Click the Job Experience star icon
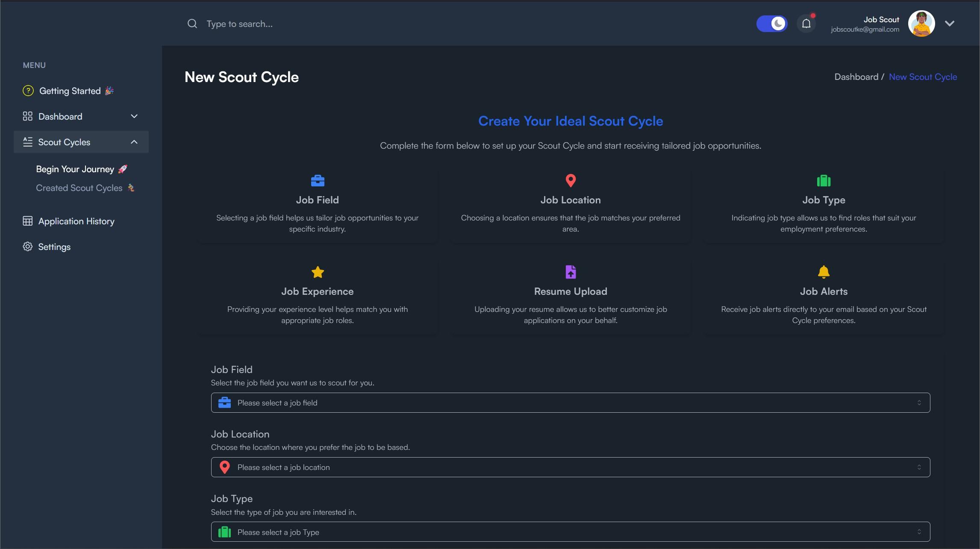The height and width of the screenshot is (549, 980). pyautogui.click(x=317, y=273)
